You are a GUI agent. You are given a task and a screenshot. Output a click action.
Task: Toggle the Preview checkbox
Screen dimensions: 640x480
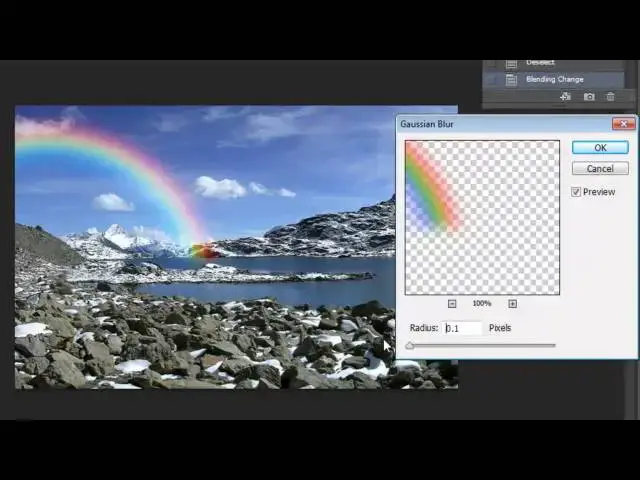576,192
